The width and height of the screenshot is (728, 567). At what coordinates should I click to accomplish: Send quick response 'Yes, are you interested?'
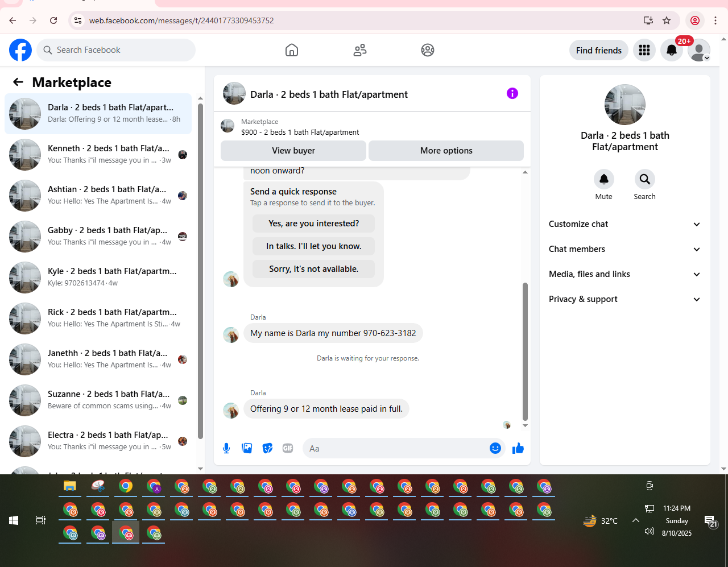tap(314, 224)
